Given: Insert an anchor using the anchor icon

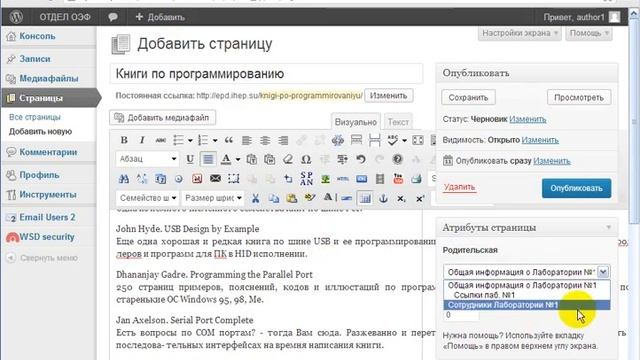Looking at the screenshot, I should click(383, 198).
